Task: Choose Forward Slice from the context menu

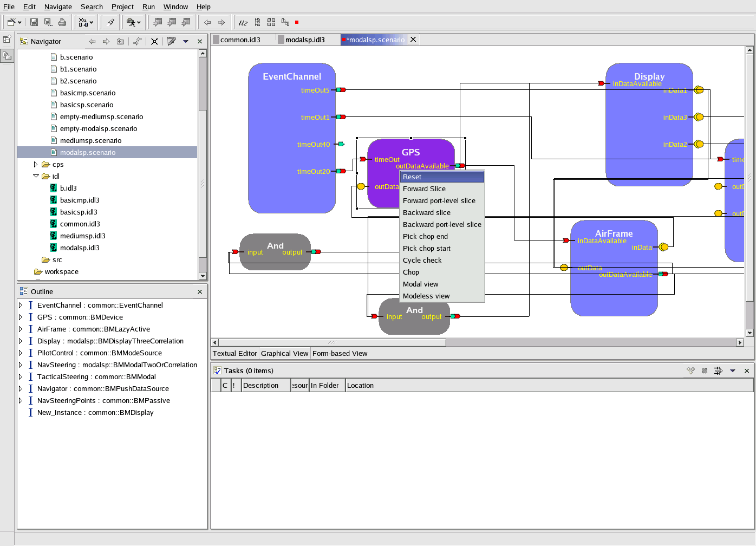Action: coord(424,188)
